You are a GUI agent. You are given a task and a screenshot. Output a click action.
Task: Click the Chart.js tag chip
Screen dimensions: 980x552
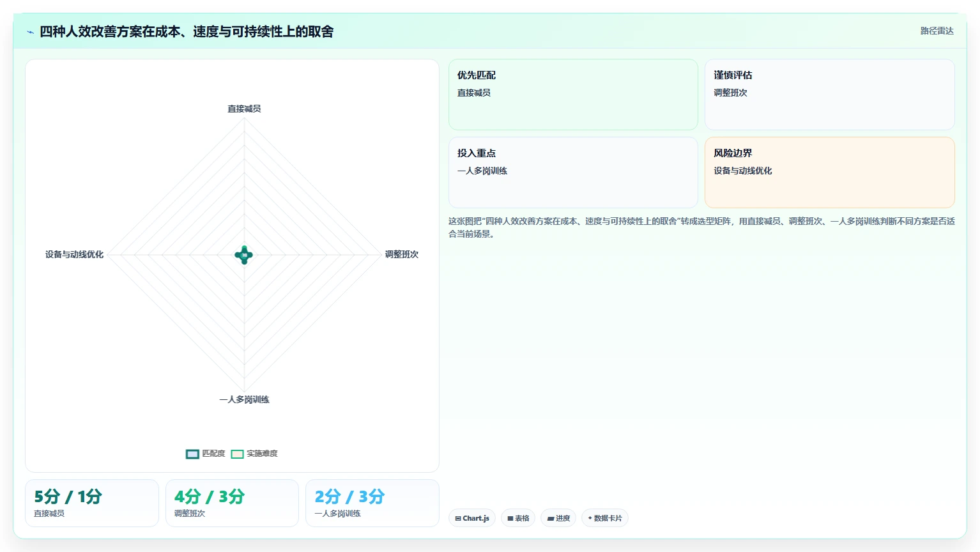(472, 518)
